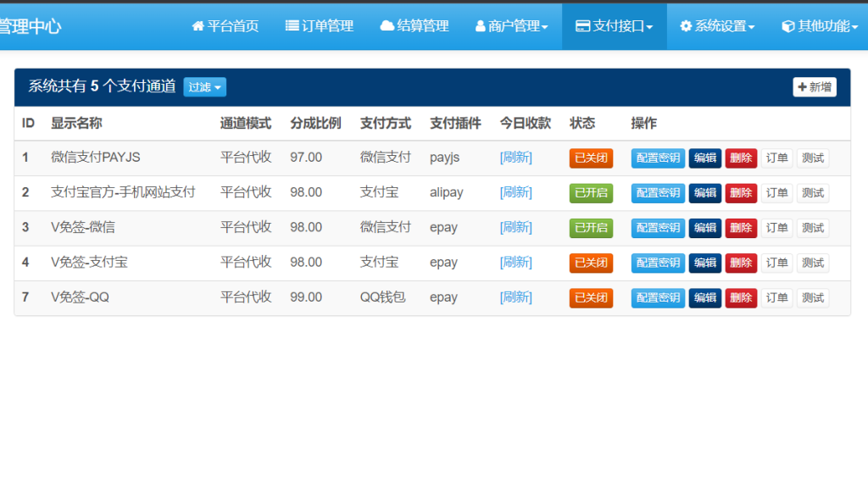This screenshot has width=868, height=488.
Task: Open the 过滤 filter dropdown
Action: point(205,87)
